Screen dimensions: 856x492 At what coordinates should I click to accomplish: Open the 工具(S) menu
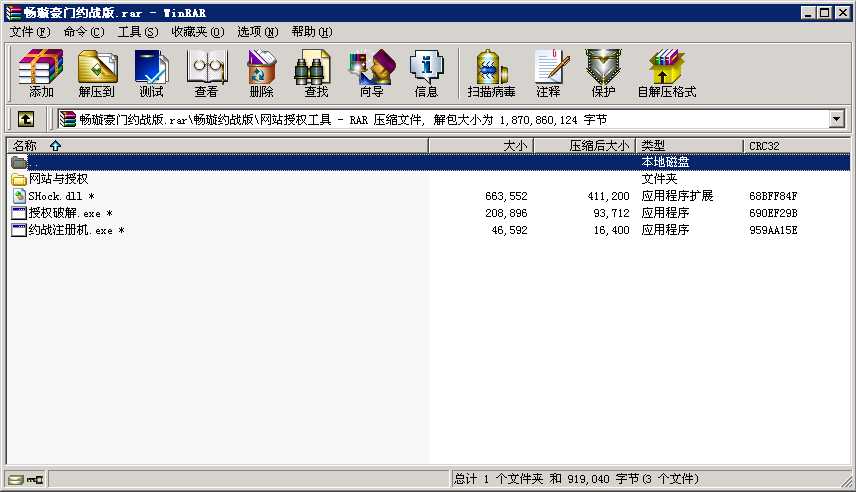(138, 32)
